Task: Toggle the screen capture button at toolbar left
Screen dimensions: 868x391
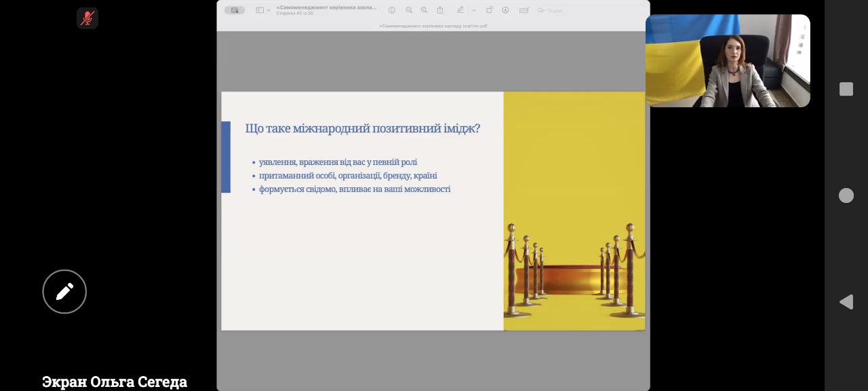Action: pos(235,10)
